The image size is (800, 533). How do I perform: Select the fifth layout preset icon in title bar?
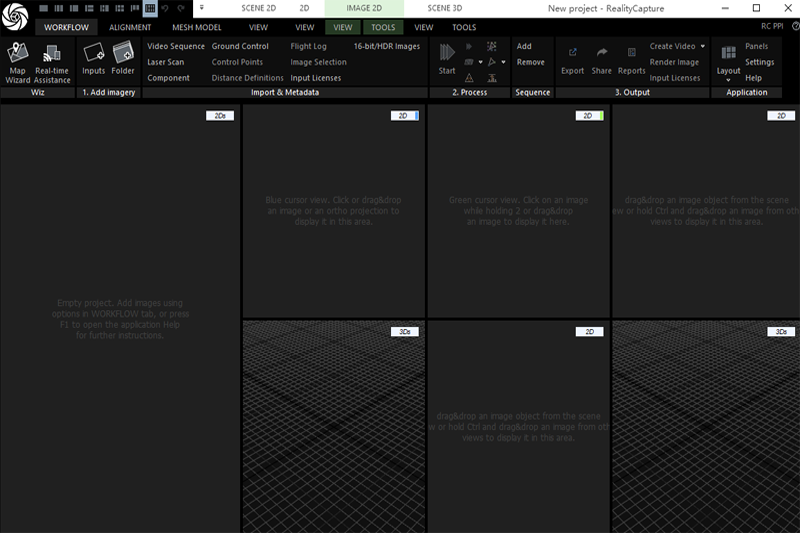tap(105, 8)
